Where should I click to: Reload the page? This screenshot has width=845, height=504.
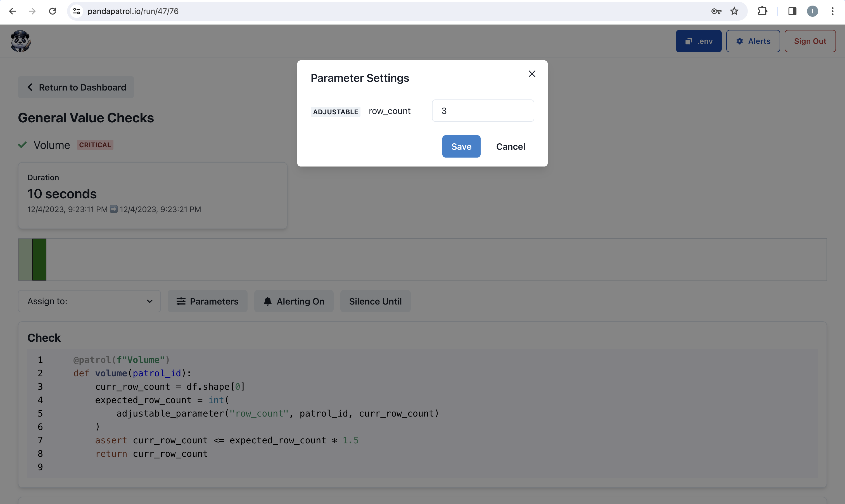tap(53, 11)
